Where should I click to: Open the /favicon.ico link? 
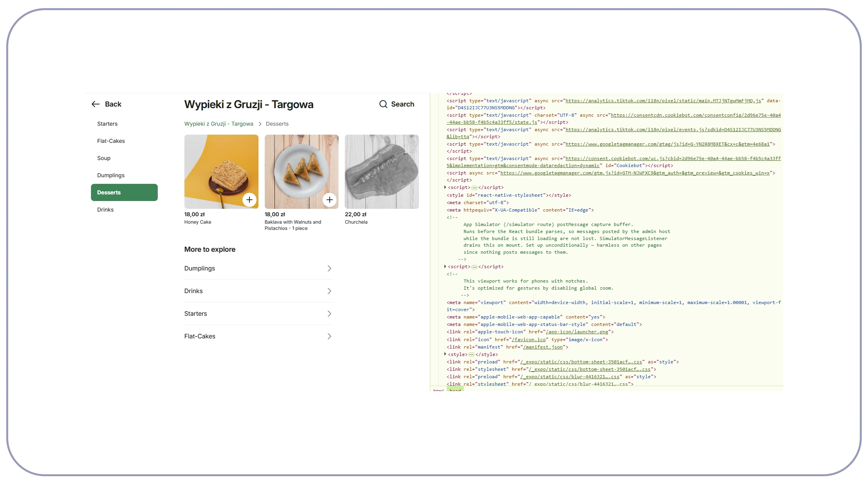(x=529, y=340)
